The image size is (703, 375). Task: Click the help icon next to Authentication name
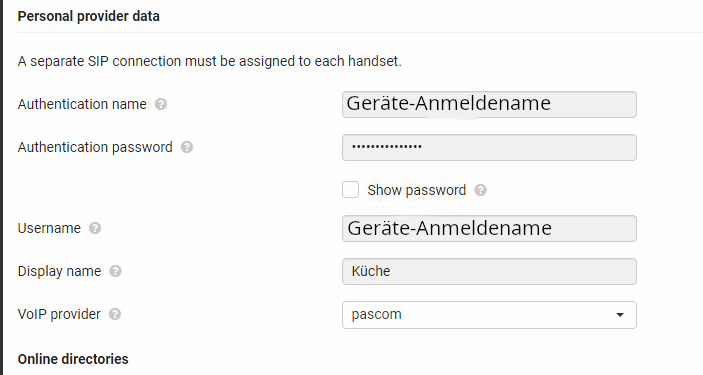(161, 105)
